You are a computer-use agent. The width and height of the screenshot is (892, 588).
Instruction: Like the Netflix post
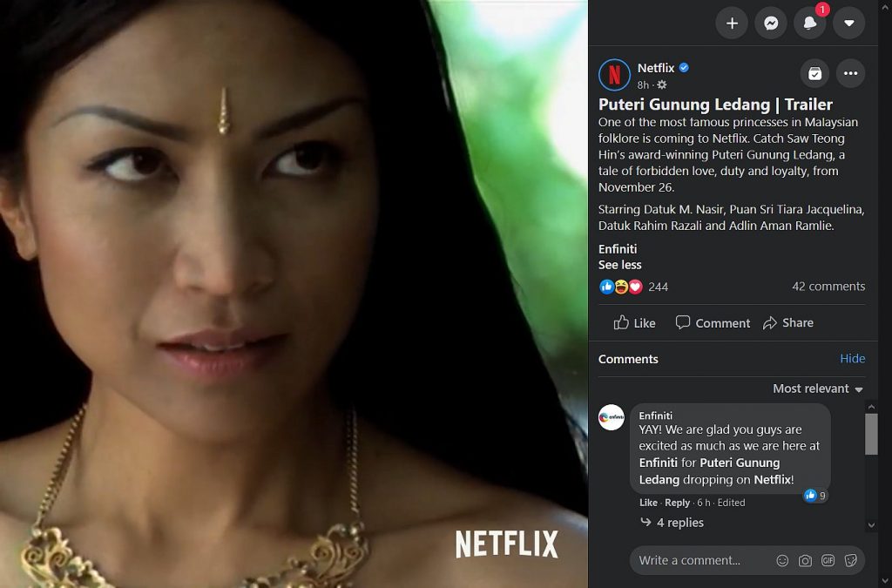click(634, 323)
